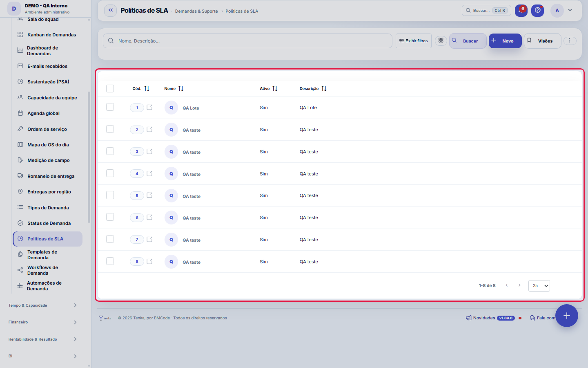588x368 pixels.
Task: Click the Buscar button
Action: click(x=468, y=41)
